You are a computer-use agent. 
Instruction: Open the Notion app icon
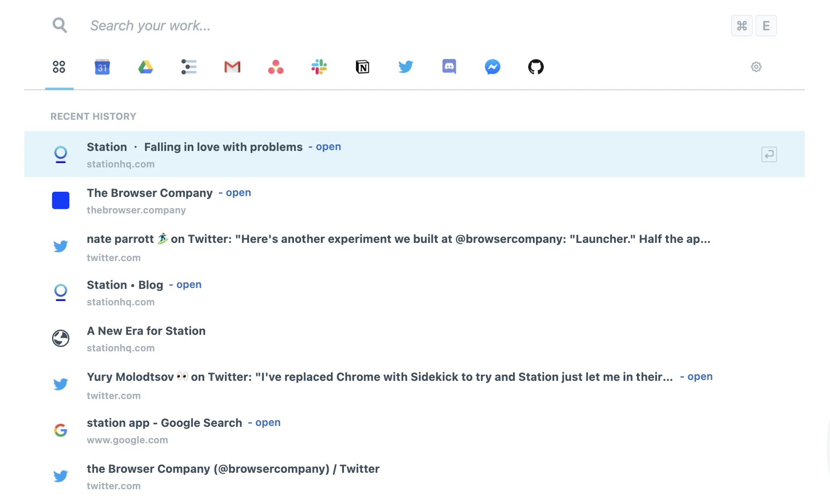[x=362, y=67]
